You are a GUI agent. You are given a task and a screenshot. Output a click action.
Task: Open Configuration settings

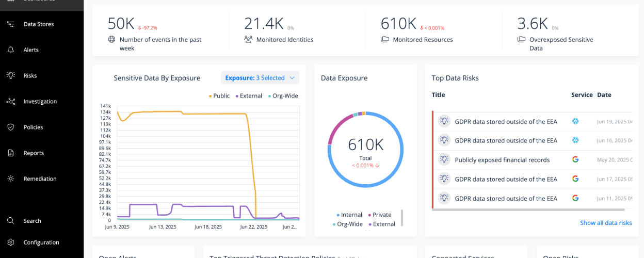pyautogui.click(x=41, y=243)
